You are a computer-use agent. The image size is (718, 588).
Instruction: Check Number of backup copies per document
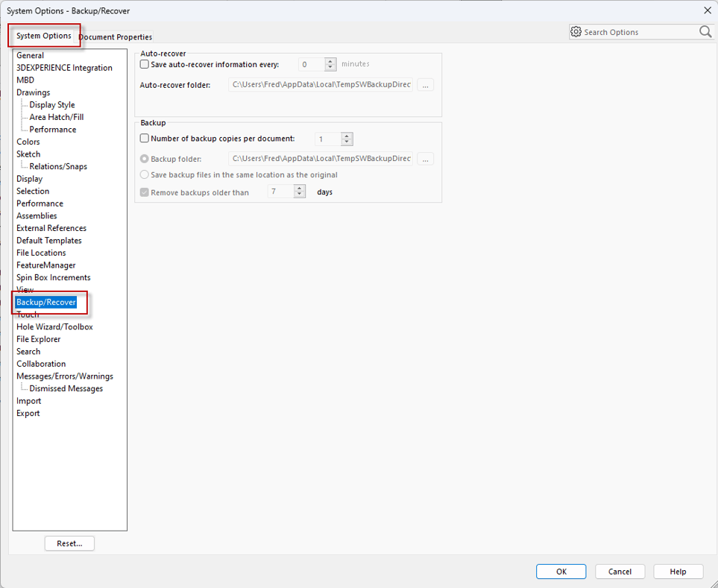(142, 138)
